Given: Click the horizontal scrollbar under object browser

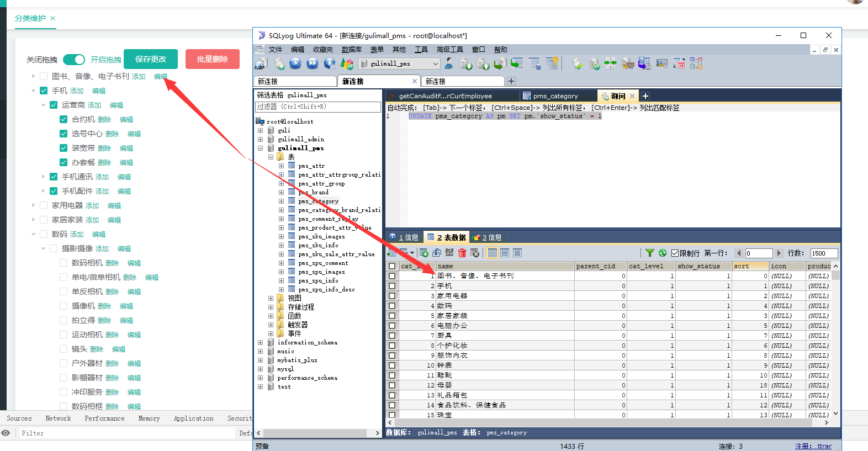Looking at the screenshot, I should coord(318,433).
